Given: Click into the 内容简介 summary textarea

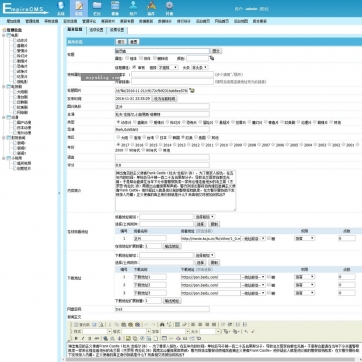Looking at the screenshot, I should tap(175, 190).
